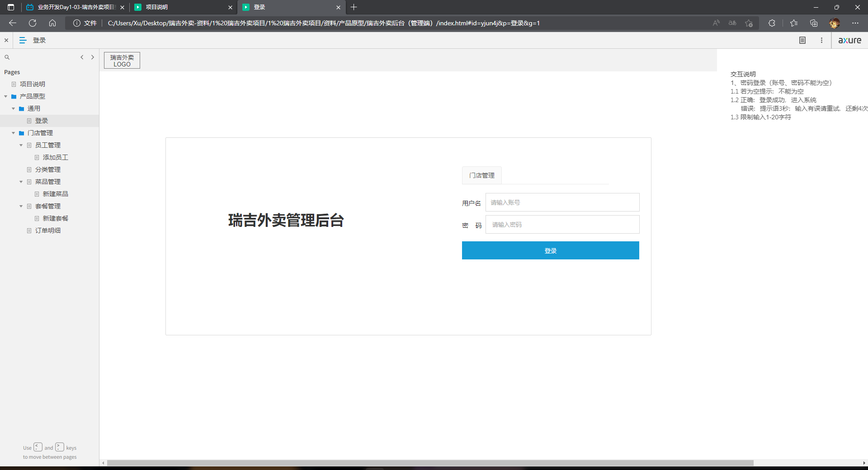This screenshot has width=868, height=470.
Task: Open the Axure notes panel icon
Action: [802, 40]
